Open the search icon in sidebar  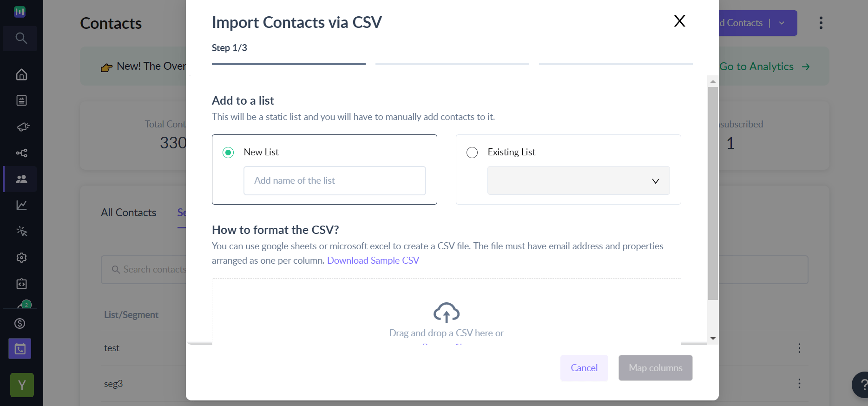21,38
